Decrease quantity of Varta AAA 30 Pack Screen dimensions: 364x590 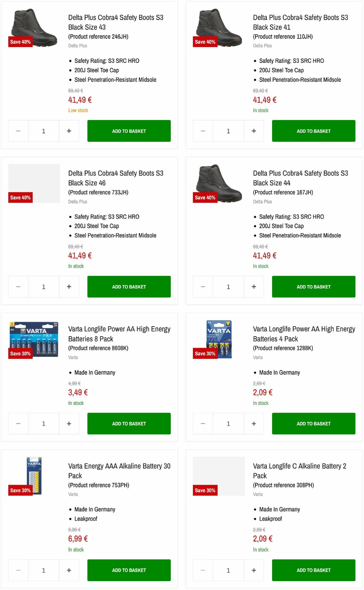(x=18, y=570)
